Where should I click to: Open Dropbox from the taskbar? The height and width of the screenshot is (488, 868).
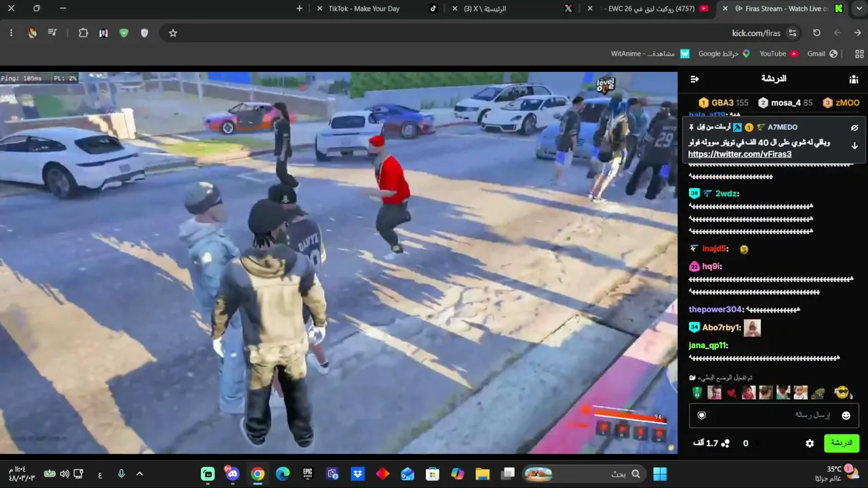[357, 474]
